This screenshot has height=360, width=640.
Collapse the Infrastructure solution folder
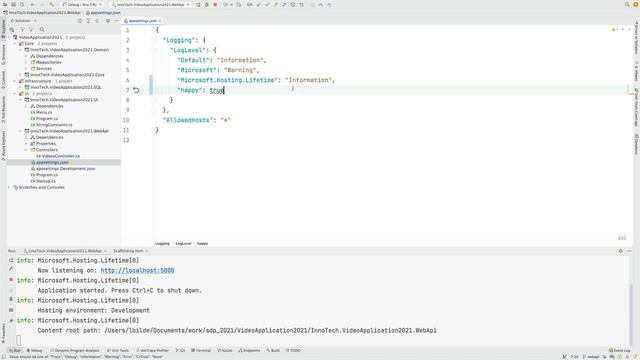(x=15, y=81)
